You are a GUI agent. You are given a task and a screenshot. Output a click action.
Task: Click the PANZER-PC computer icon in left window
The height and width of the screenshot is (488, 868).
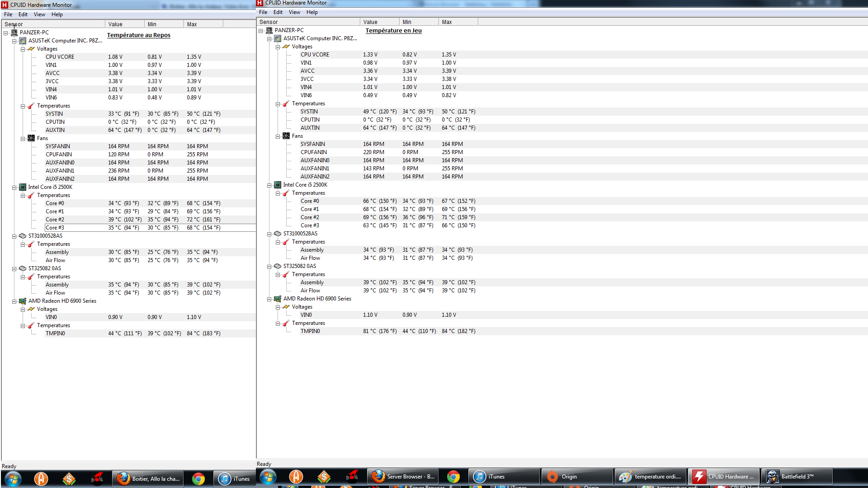pos(14,33)
